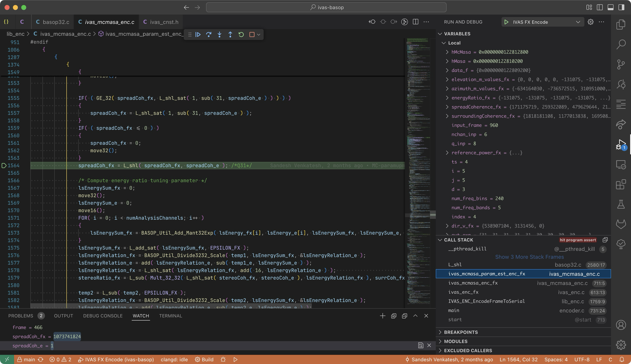The image size is (631, 364).
Task: Open Source Control in activity bar
Action: click(621, 64)
